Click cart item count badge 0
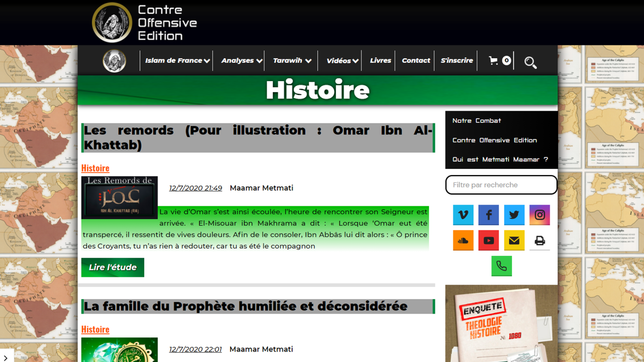Viewport: 644px width, 362px height. pos(507,60)
